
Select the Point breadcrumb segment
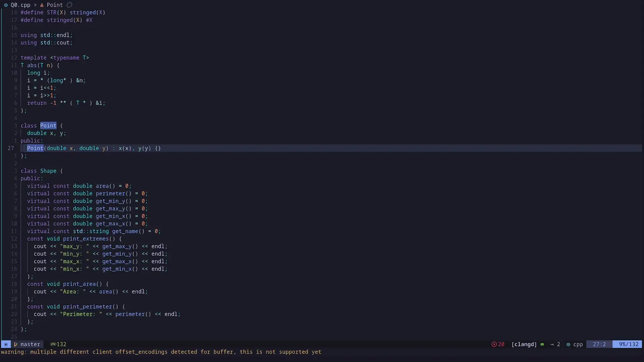(x=55, y=5)
